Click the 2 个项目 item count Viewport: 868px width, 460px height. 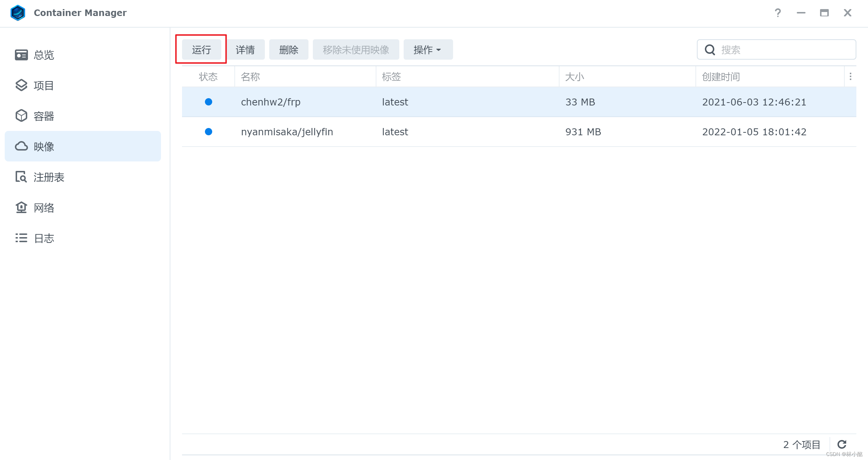coord(802,444)
